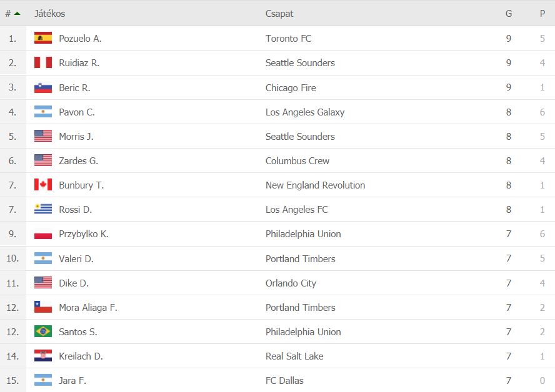Viewport: 555px width, 392px height.
Task: Open the Pavon C. player link
Action: tap(76, 112)
